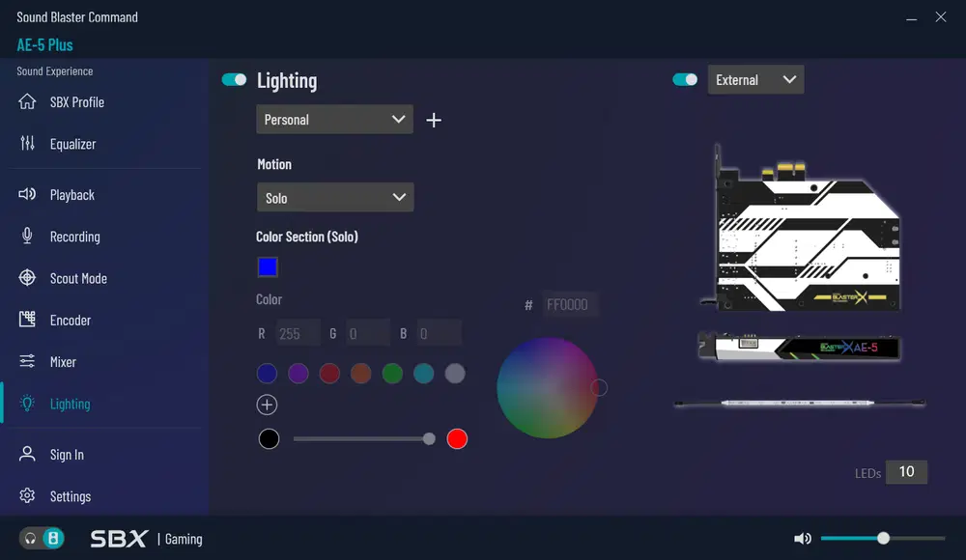The image size is (966, 560).
Task: Go to Equalizer page
Action: click(x=72, y=144)
